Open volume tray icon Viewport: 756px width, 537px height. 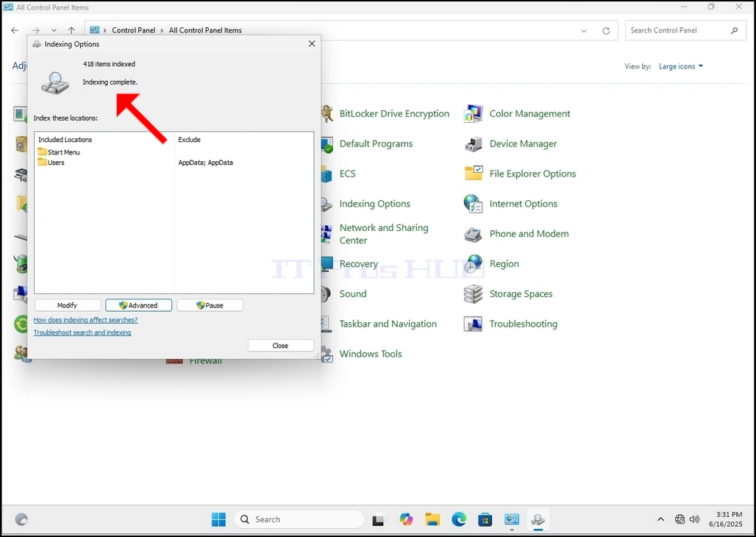click(x=694, y=519)
